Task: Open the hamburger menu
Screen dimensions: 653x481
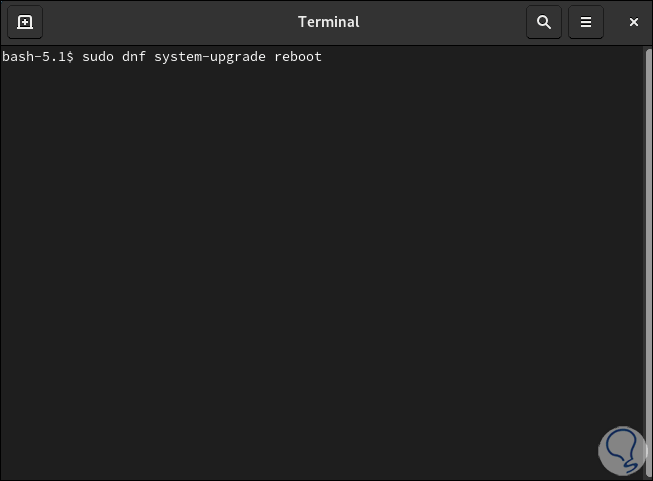Action: coord(586,22)
